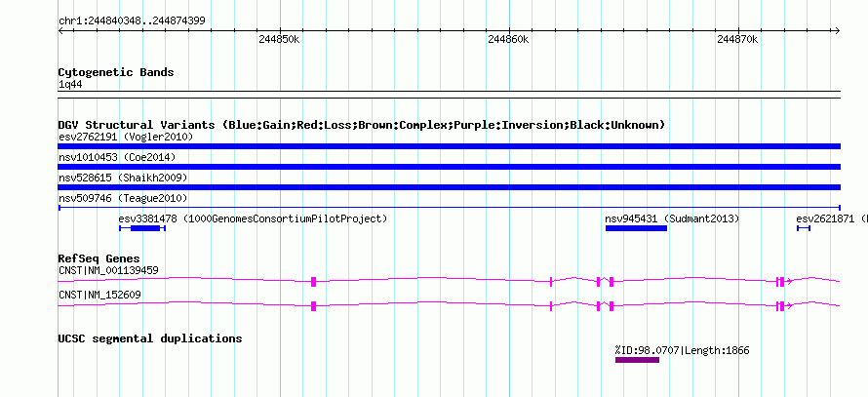
Task: Select the esv2621871 small variant glyph
Action: [804, 228]
